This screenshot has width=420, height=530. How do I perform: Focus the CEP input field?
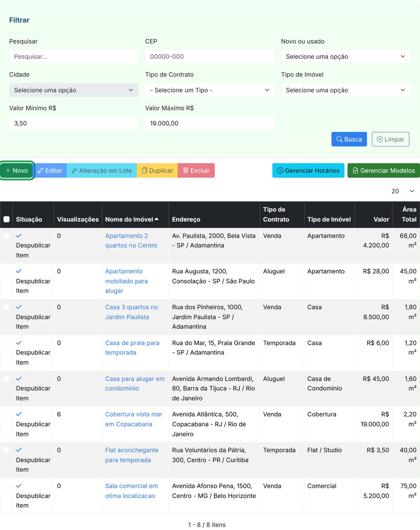[210, 56]
